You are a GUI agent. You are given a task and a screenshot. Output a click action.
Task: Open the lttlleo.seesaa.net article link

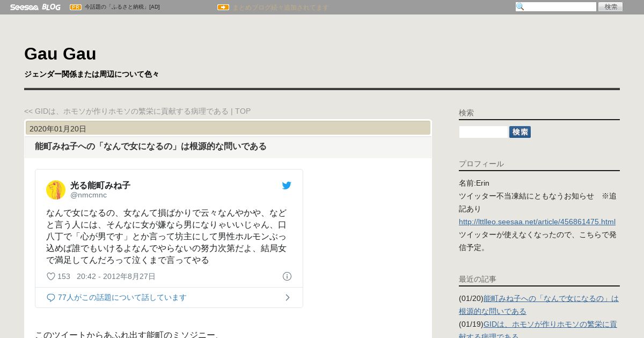[x=537, y=222]
